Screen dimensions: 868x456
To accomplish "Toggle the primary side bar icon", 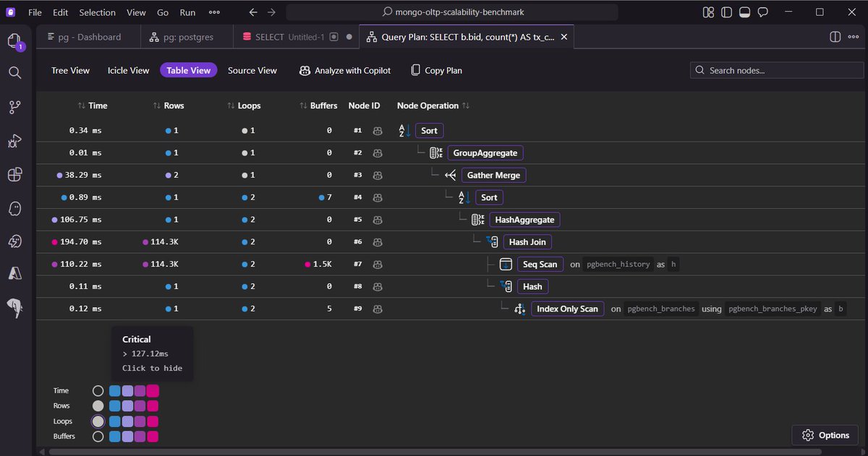I will 726,12.
